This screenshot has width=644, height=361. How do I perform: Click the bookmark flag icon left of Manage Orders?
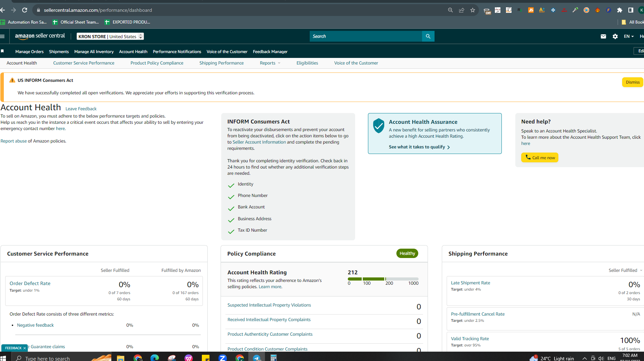click(2, 51)
